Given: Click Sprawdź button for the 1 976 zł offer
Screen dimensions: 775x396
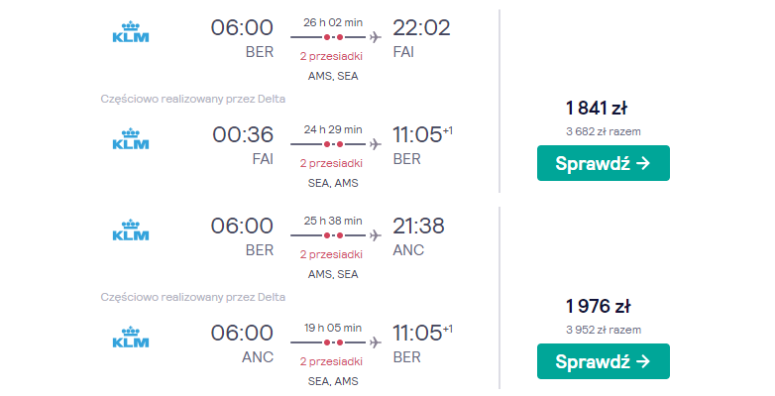Looking at the screenshot, I should coord(603,361).
